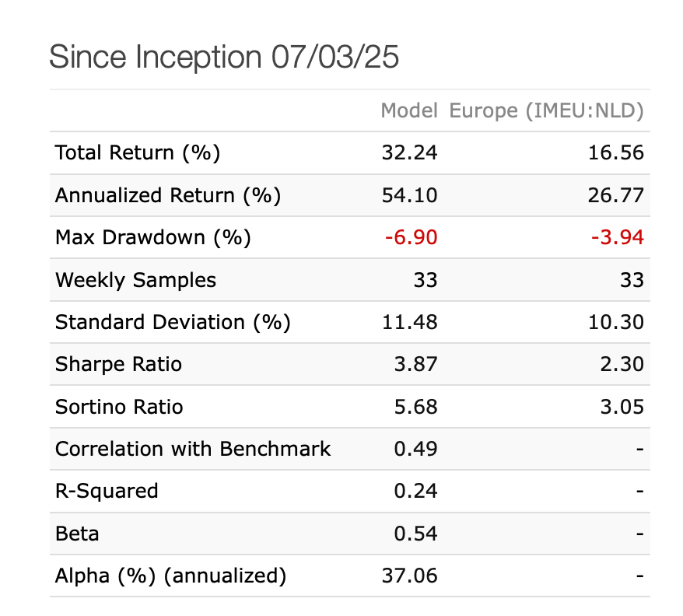Select the 'Total Return (%)' row label
Viewport: 683px width, 616px height.
[x=138, y=153]
